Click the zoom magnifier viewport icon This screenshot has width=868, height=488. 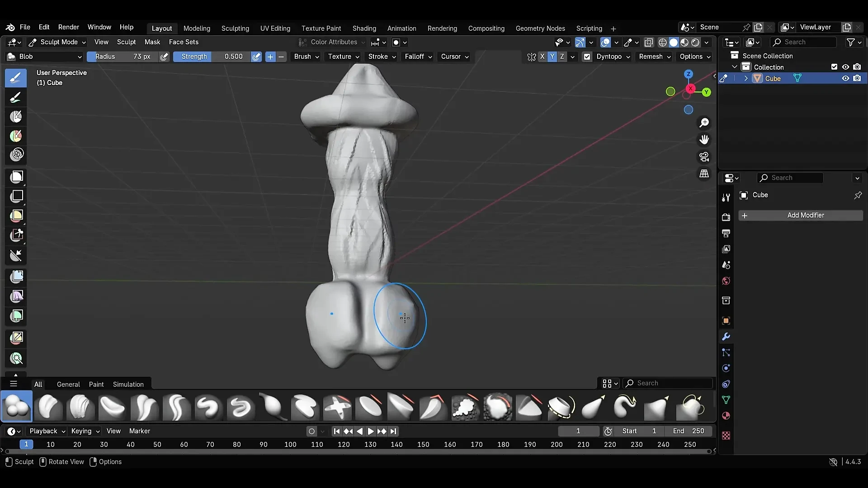tap(704, 123)
